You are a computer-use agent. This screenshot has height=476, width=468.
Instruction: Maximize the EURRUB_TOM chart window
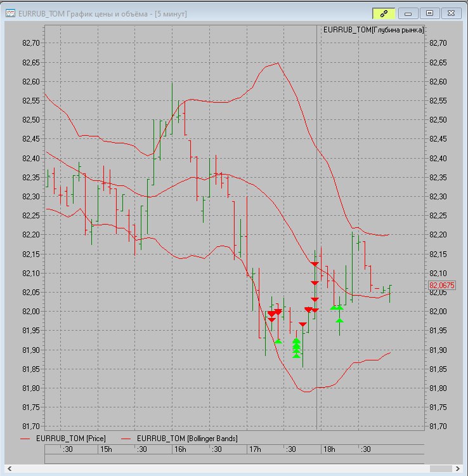tap(429, 13)
